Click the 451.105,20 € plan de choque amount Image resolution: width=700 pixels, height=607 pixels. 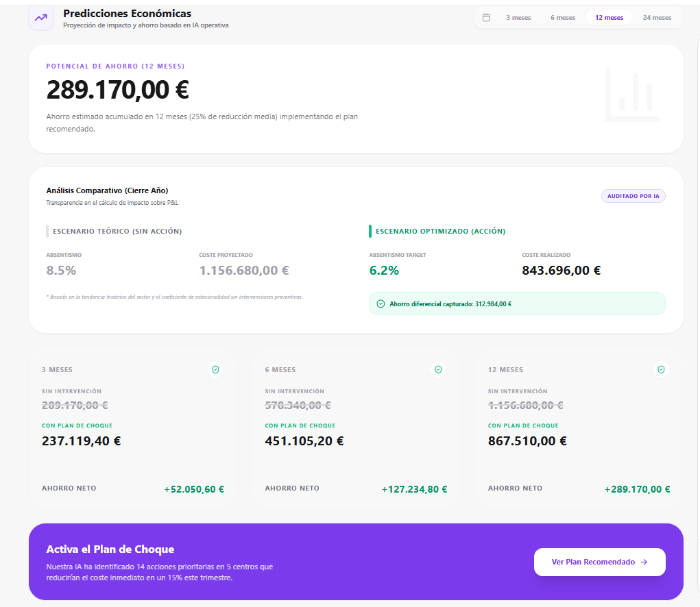(x=304, y=441)
